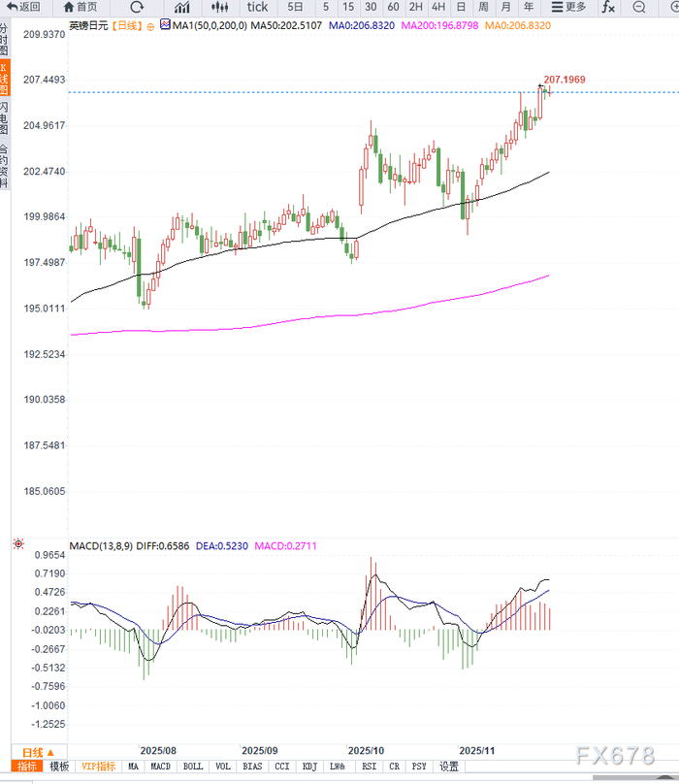Click the 207.1969 current price label
The height and width of the screenshot is (784, 679).
(565, 80)
